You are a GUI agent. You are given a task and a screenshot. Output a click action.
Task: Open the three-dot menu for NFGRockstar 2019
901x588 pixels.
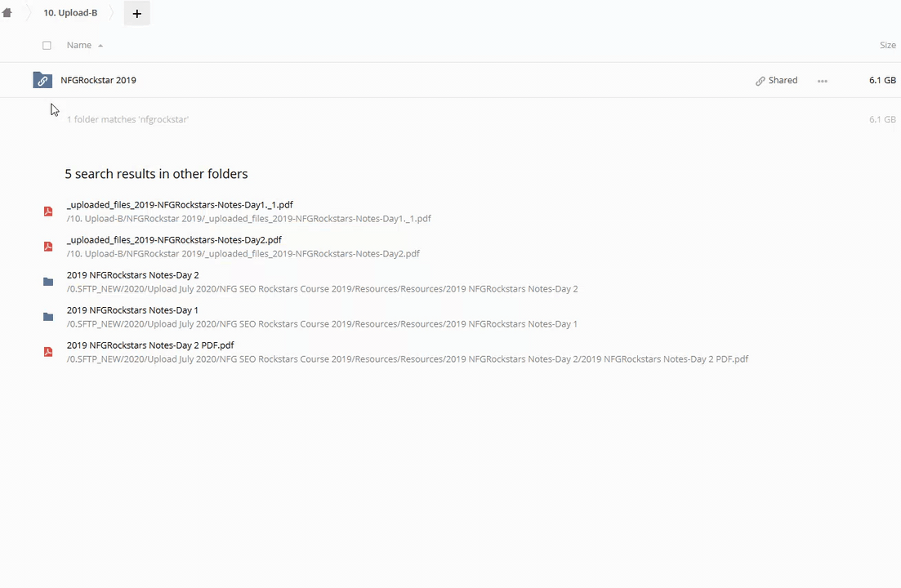tap(822, 81)
